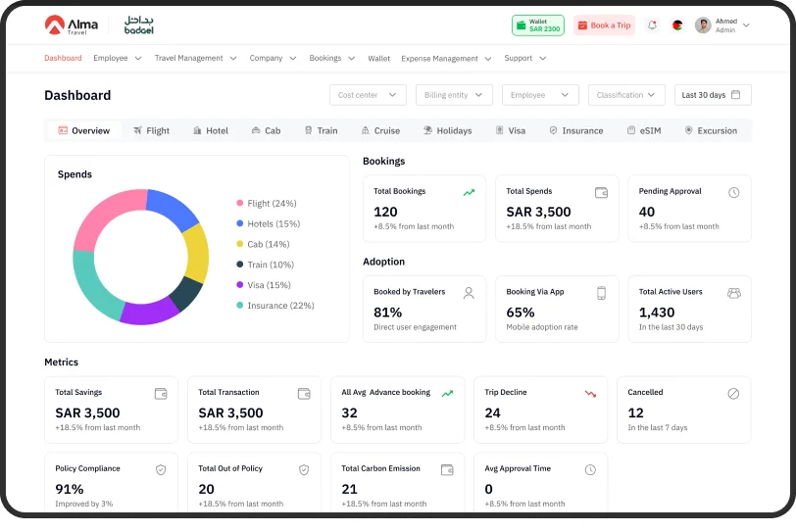Click the users icon on Total Active Users

pos(733,293)
